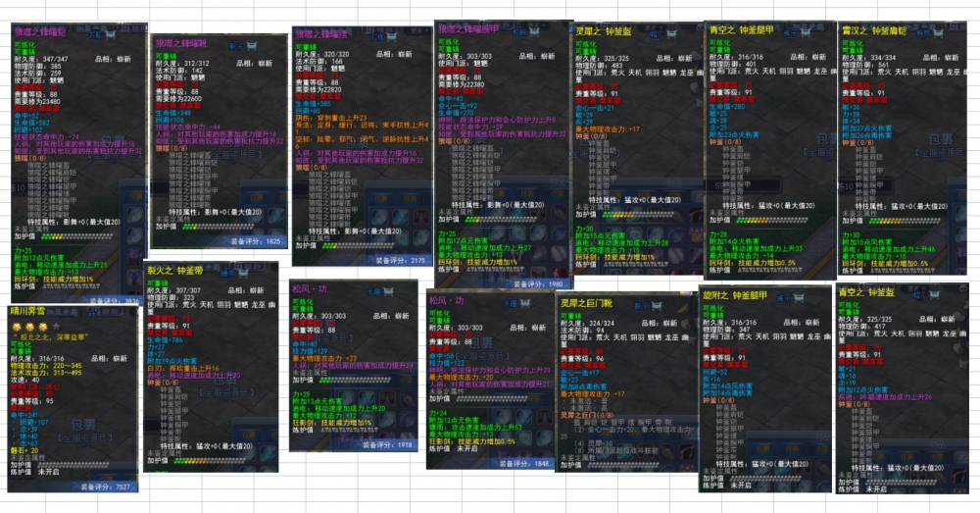Click 装备评分: 1848 score text
The image size is (980, 513).
coord(523,464)
